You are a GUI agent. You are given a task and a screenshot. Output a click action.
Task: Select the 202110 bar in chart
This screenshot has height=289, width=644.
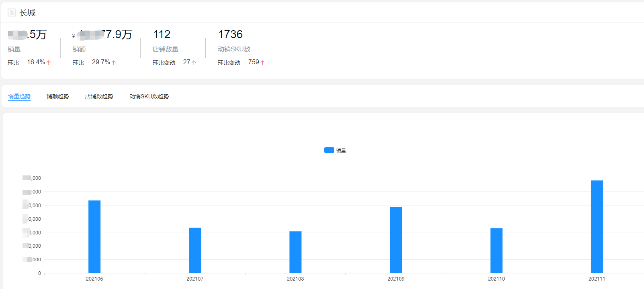point(496,250)
